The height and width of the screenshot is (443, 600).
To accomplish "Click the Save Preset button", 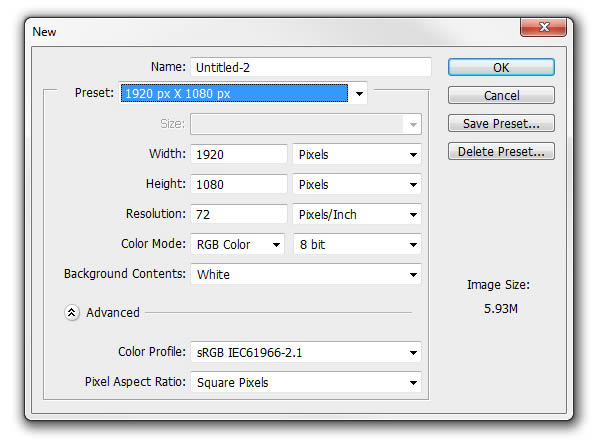I will (501, 123).
